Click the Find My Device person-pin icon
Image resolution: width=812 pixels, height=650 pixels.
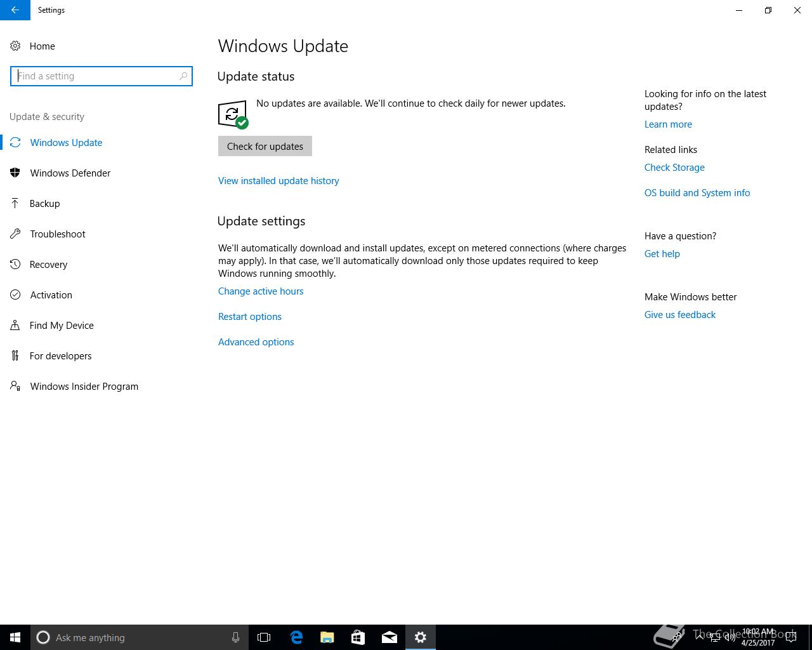(15, 325)
